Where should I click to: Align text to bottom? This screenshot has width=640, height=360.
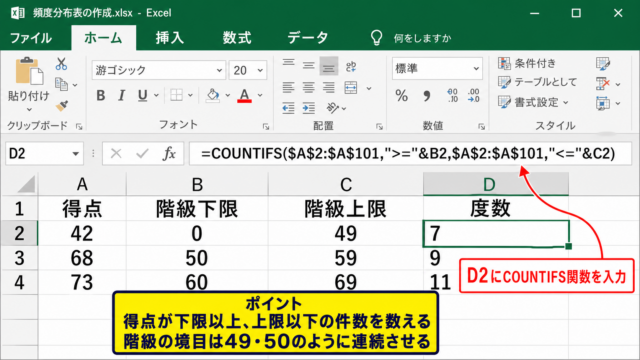pyautogui.click(x=328, y=67)
